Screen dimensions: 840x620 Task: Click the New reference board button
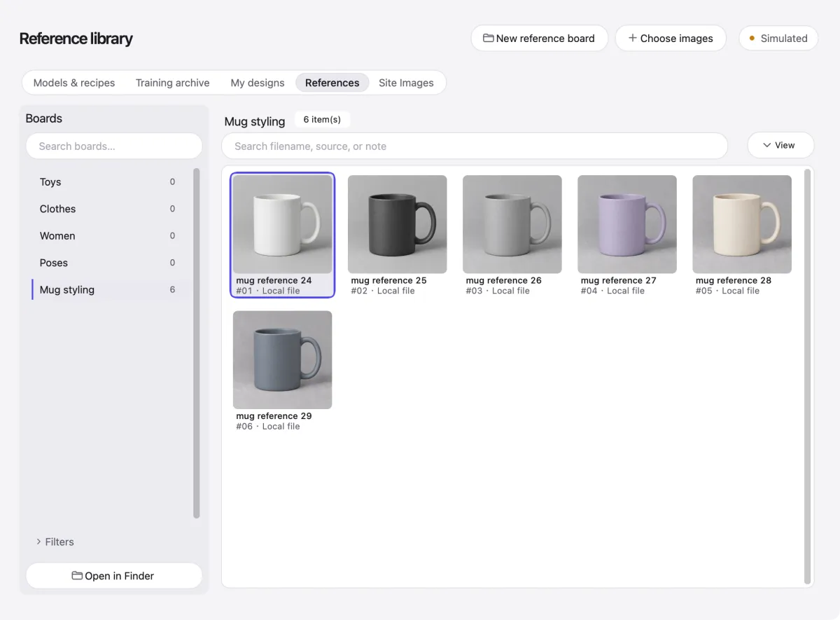[x=539, y=39]
